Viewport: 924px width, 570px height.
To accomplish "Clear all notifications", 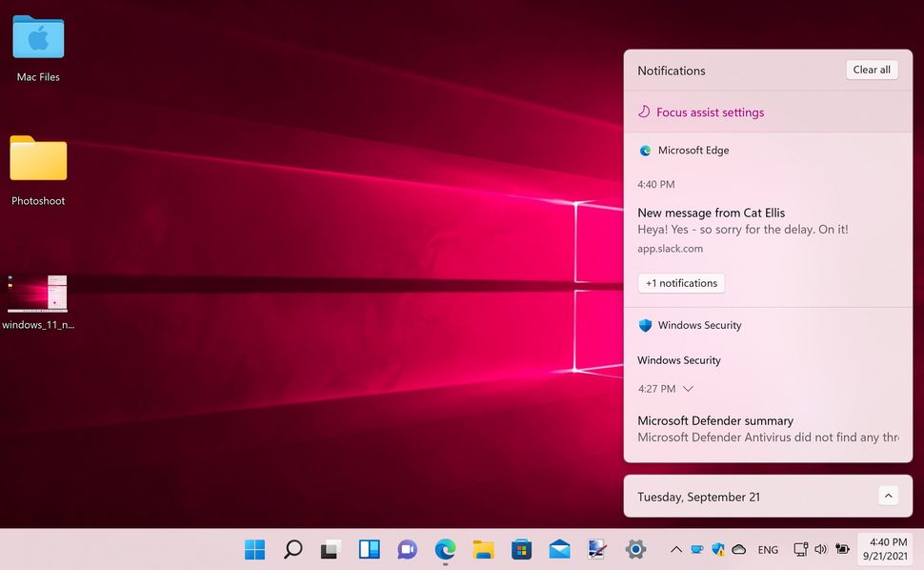I will click(871, 70).
